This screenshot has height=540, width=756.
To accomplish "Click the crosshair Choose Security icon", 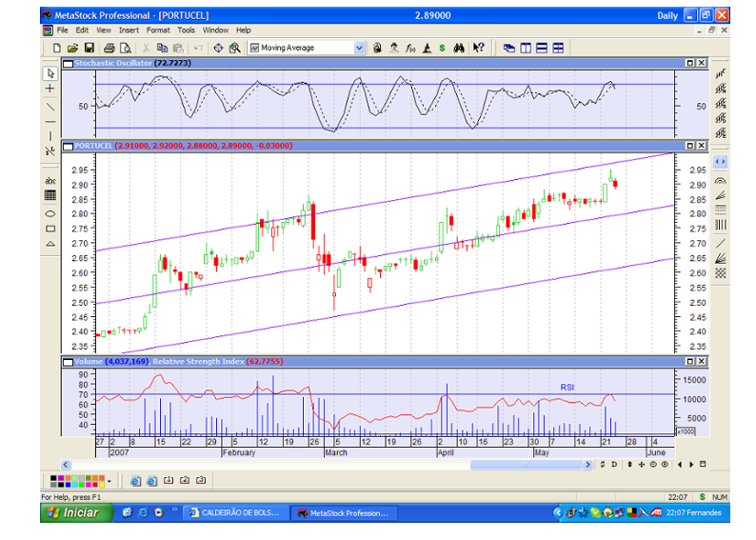I will tap(218, 48).
